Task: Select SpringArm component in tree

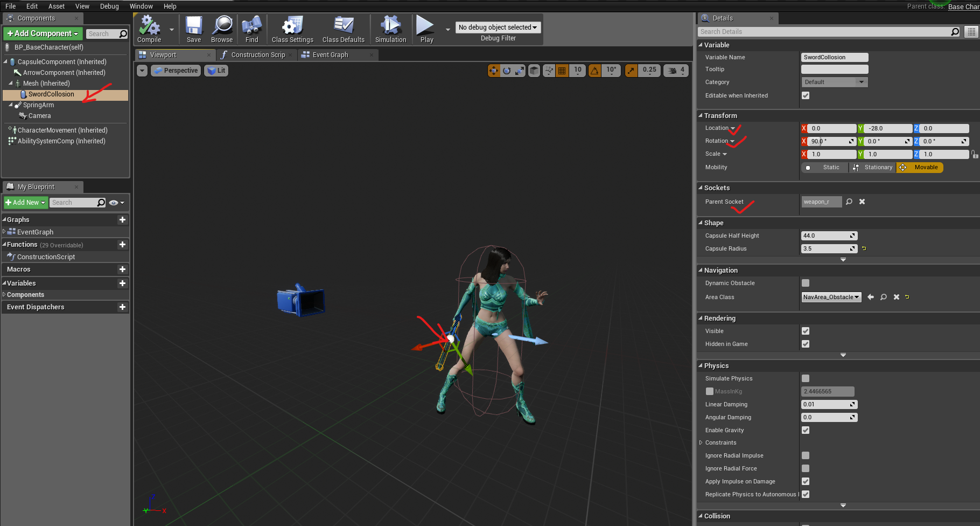Action: tap(38, 105)
